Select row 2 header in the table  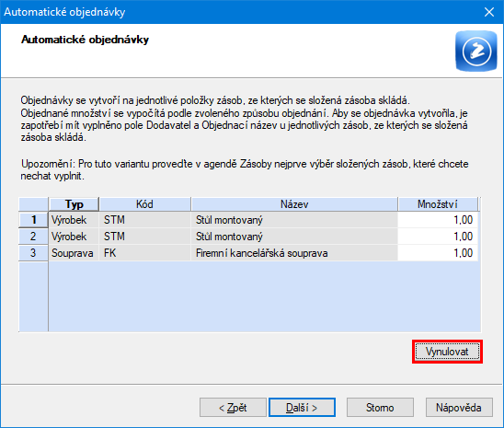[x=33, y=237]
